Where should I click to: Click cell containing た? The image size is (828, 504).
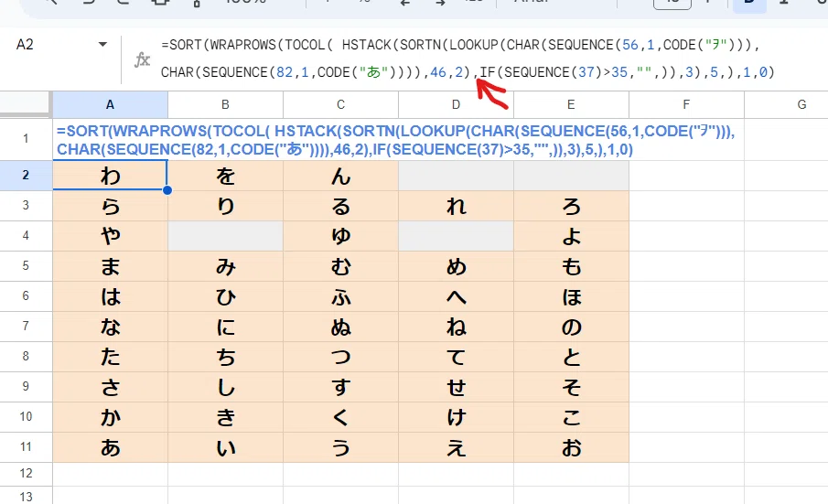[x=110, y=356]
